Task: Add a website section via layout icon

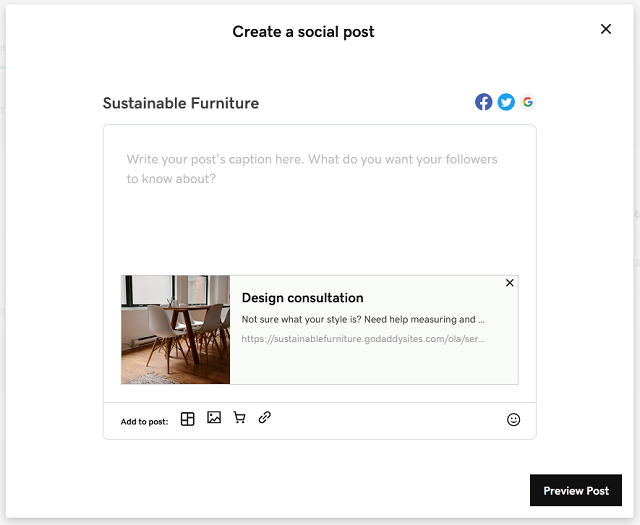Action: 187,419
